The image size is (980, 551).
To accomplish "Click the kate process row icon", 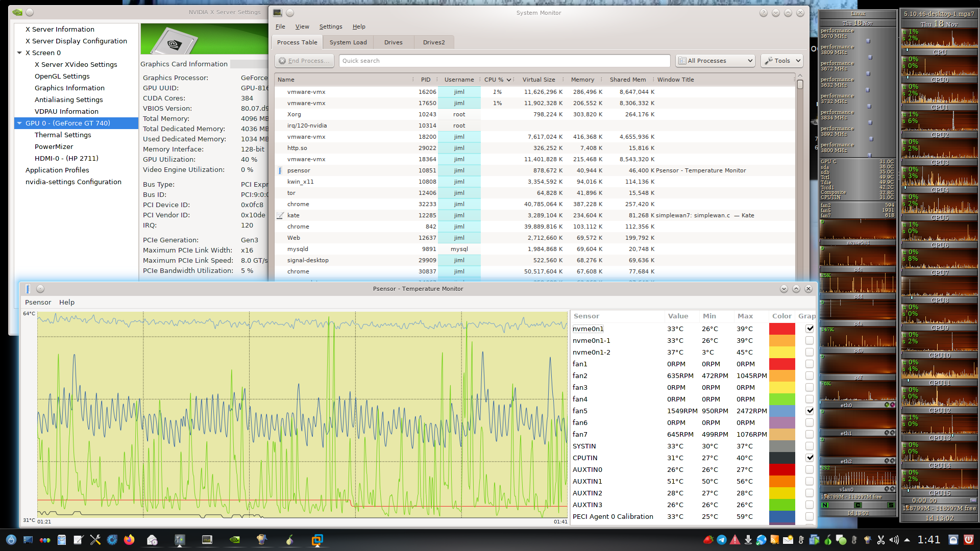I will pos(280,215).
